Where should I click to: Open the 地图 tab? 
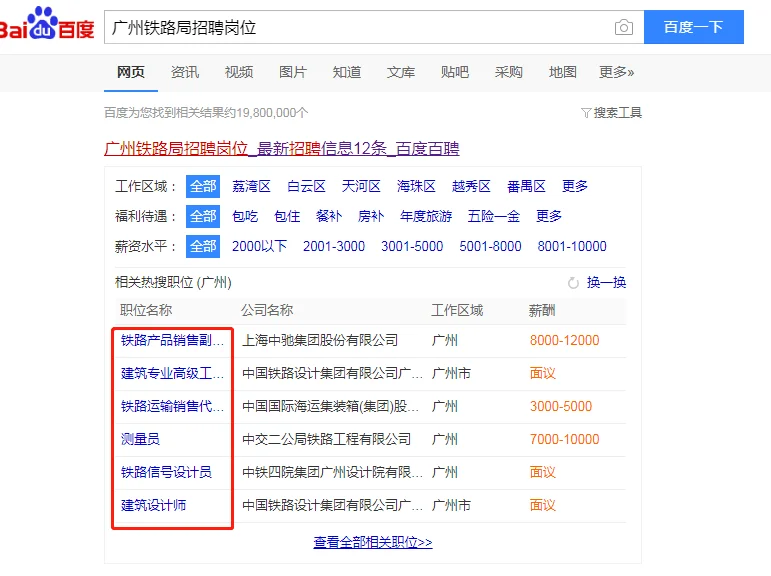click(563, 72)
